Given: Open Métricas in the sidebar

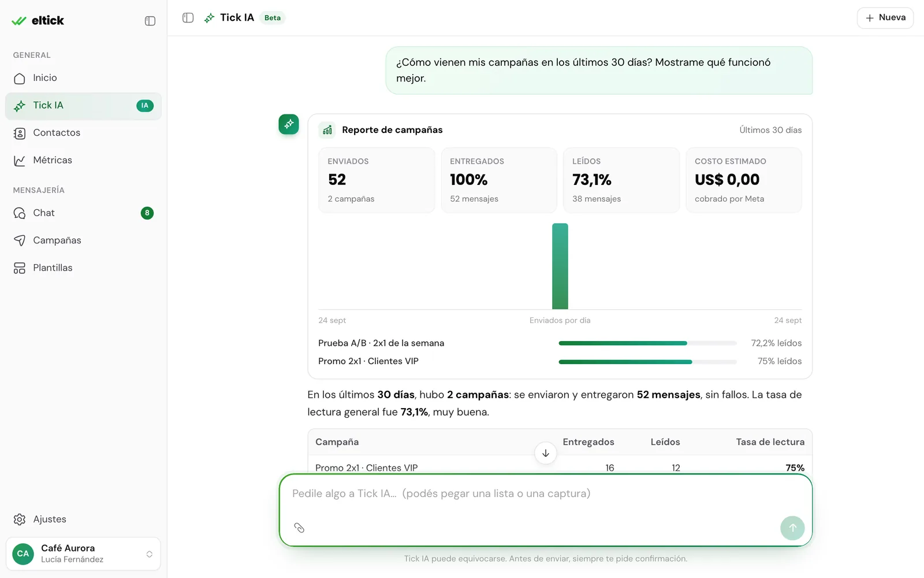Looking at the screenshot, I should point(83,161).
